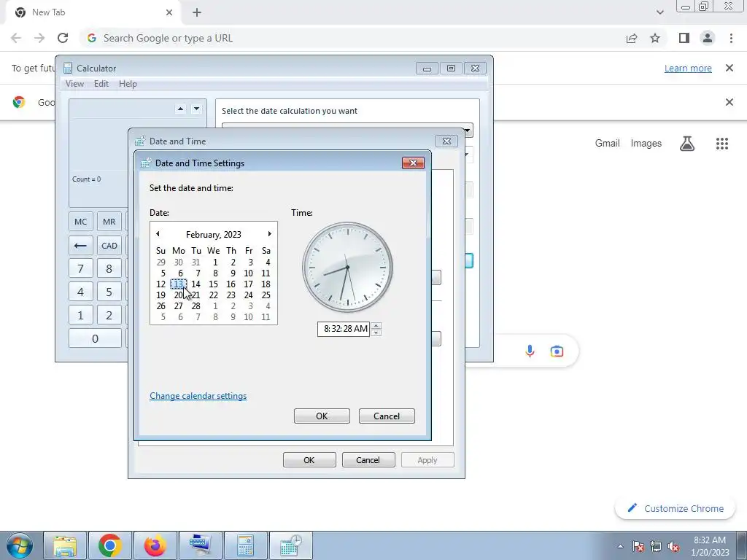Viewport: 747px width, 560px height.
Task: Select February 14 in the calendar
Action: coord(196,284)
